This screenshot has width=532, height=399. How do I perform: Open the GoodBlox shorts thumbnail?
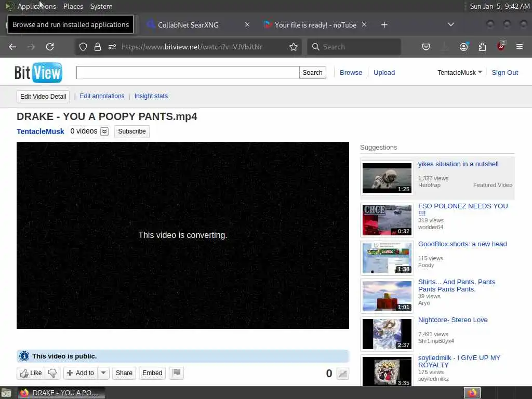387,258
